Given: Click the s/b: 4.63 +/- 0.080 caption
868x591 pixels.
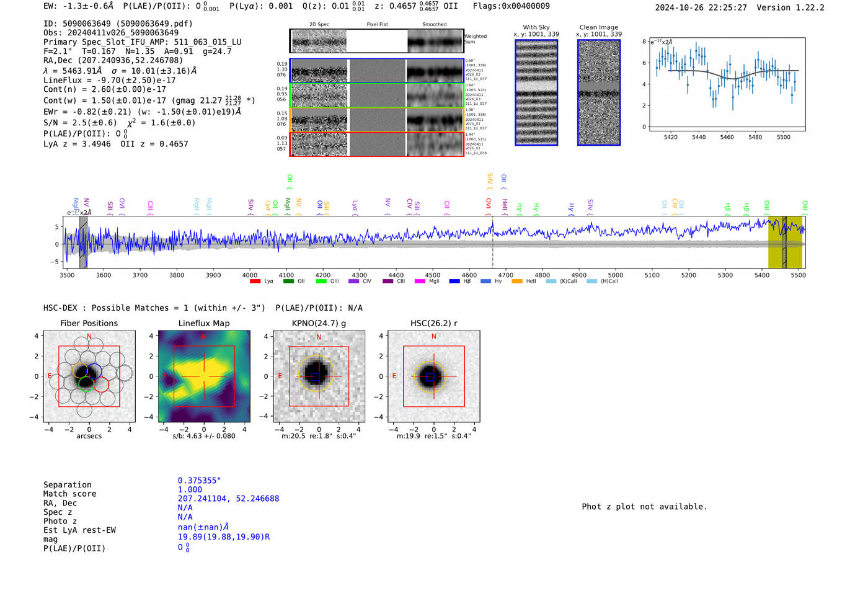Looking at the screenshot, I should coord(204,436).
